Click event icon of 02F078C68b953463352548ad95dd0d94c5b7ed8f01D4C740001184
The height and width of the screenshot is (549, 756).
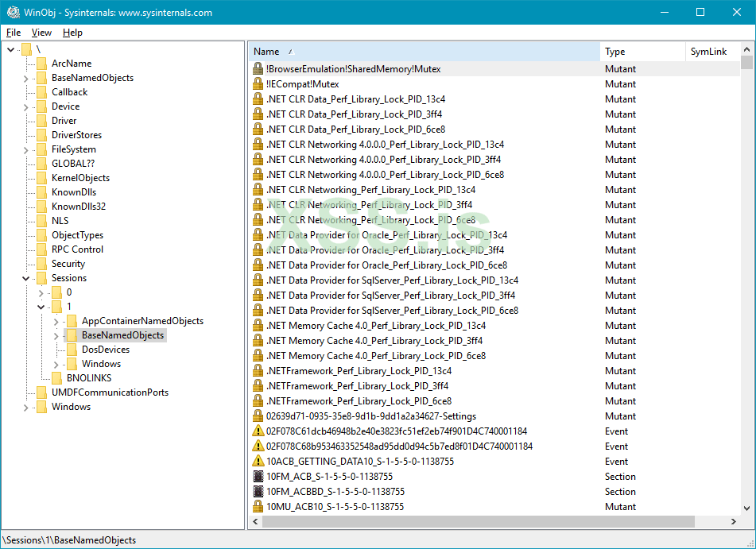point(258,447)
